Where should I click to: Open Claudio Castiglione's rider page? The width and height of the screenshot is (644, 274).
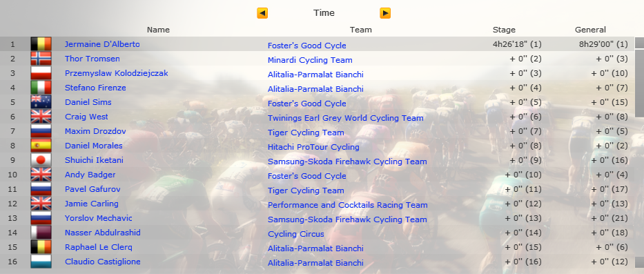click(x=103, y=262)
